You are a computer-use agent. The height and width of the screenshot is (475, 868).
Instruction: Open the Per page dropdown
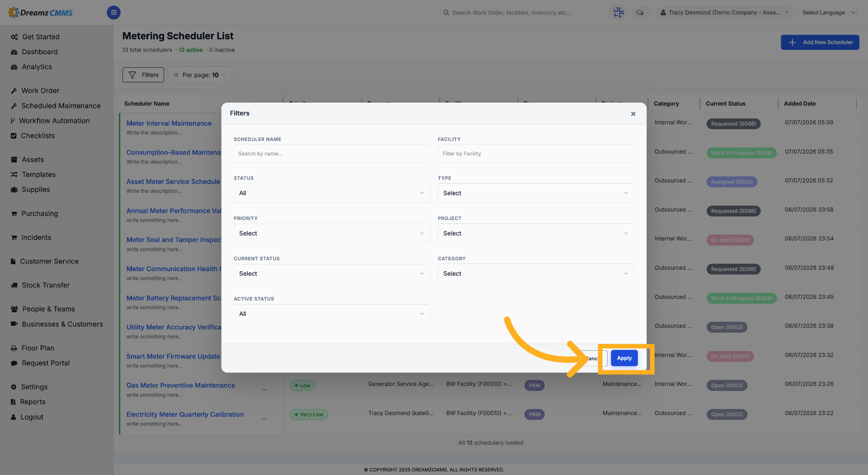(200, 75)
